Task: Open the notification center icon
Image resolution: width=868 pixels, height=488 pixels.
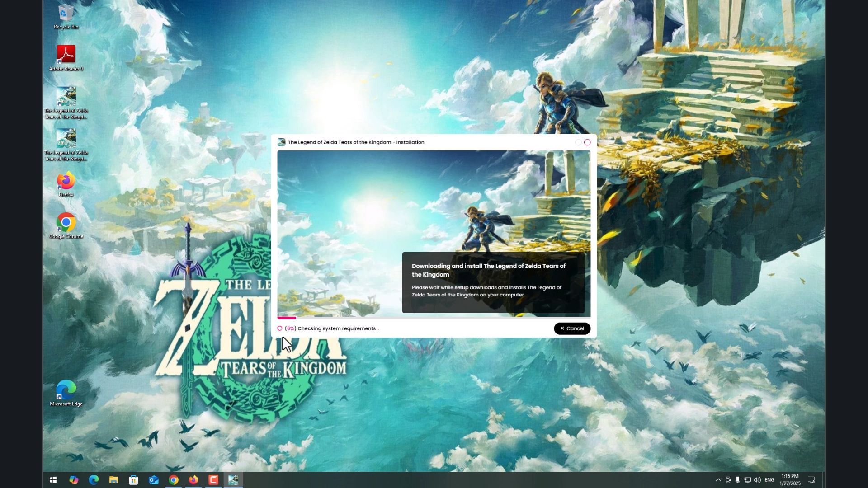Action: (811, 480)
